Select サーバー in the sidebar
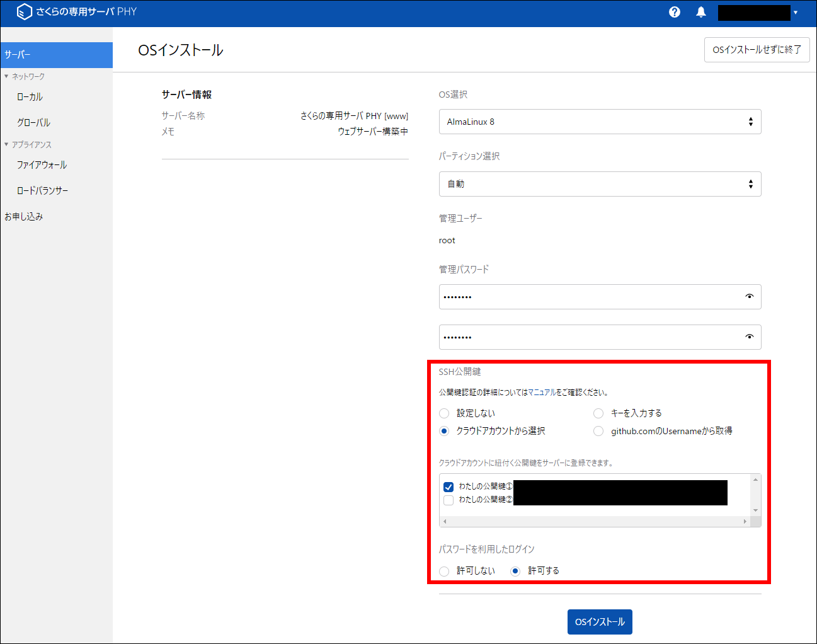This screenshot has width=817, height=644. coord(57,55)
